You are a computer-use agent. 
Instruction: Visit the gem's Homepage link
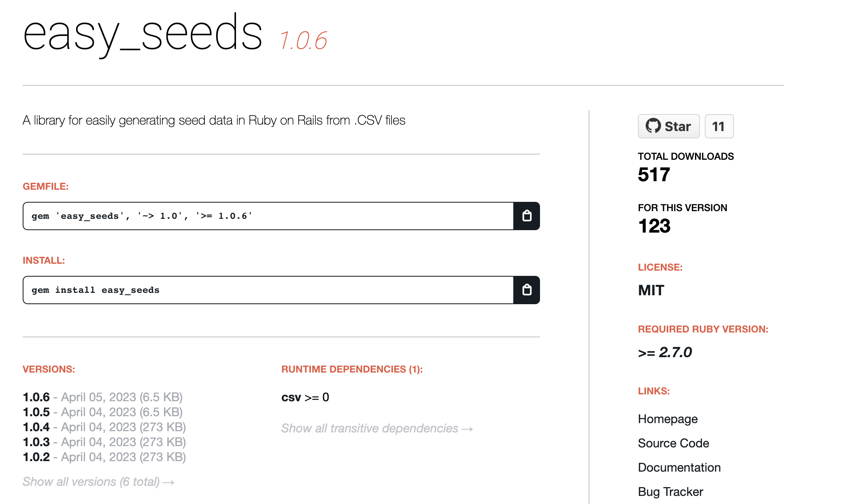tap(668, 419)
